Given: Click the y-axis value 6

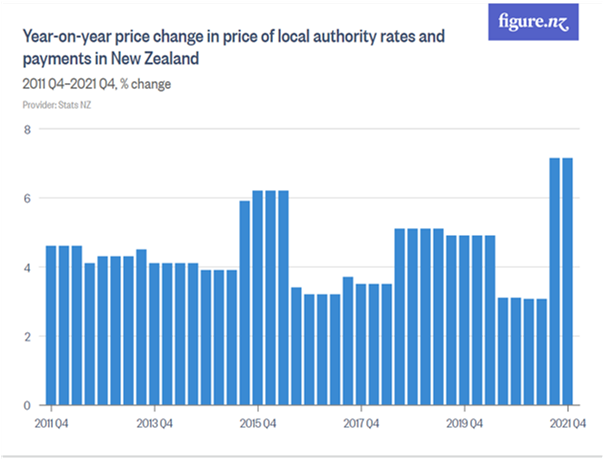Looking at the screenshot, I should pyautogui.click(x=28, y=198).
